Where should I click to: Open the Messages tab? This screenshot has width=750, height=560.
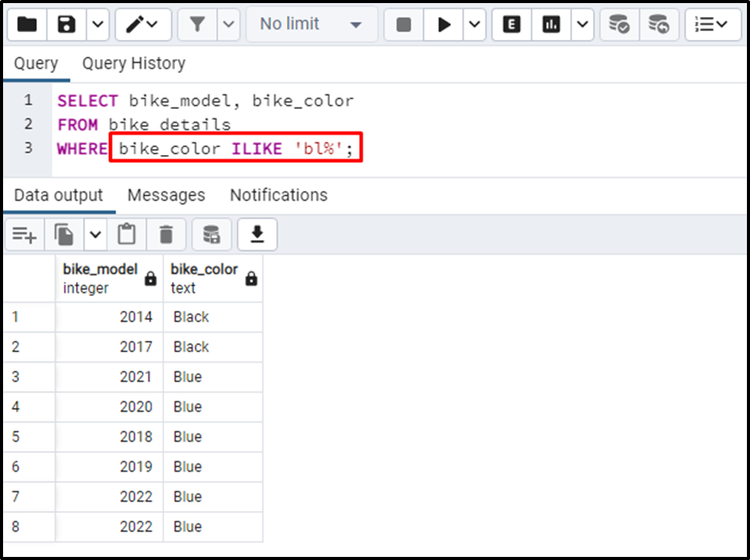point(166,195)
